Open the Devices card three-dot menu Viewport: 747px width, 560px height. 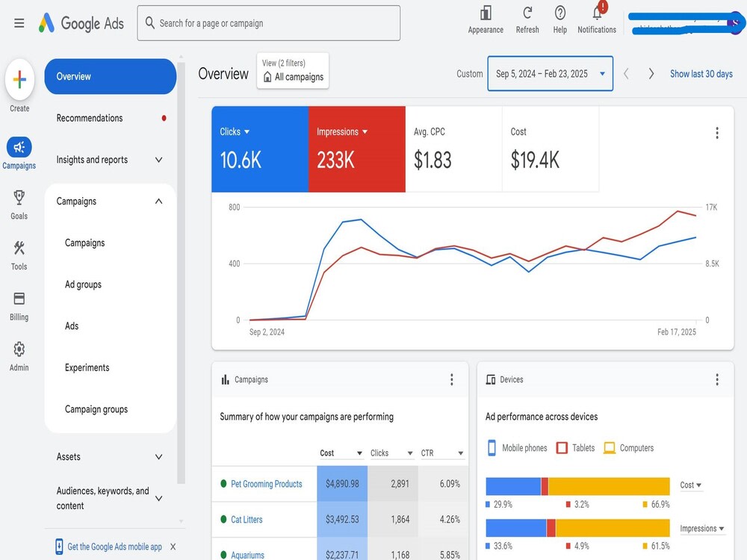coord(717,379)
